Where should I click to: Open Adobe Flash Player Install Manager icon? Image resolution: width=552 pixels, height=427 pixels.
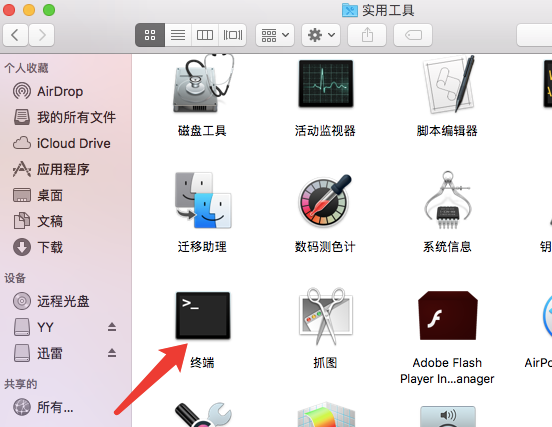448,316
